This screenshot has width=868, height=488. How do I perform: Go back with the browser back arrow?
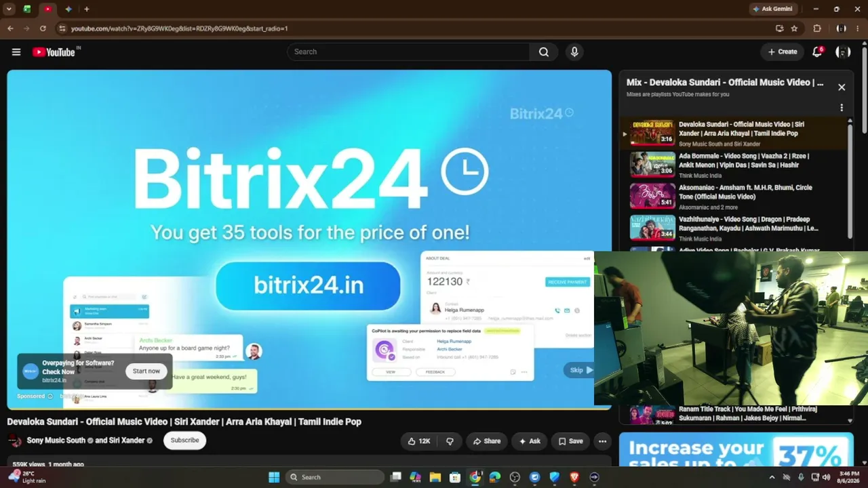10,28
